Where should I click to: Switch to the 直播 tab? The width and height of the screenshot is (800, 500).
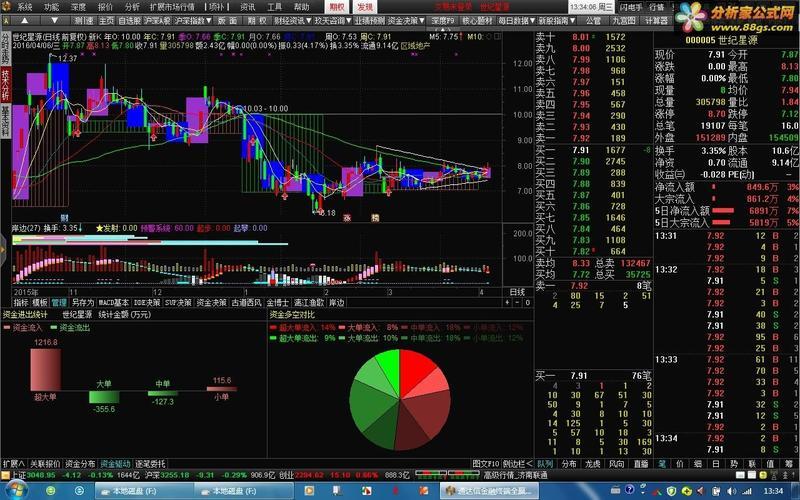coord(641,464)
